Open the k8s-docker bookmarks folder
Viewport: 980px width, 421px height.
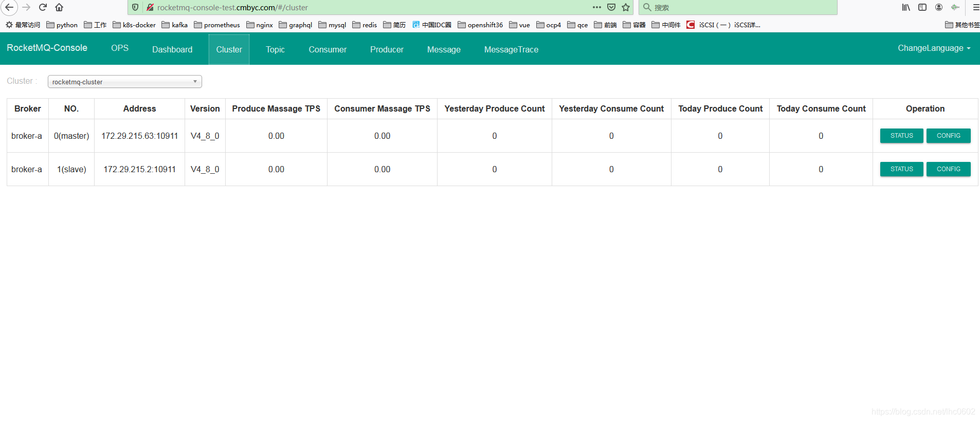(x=134, y=25)
